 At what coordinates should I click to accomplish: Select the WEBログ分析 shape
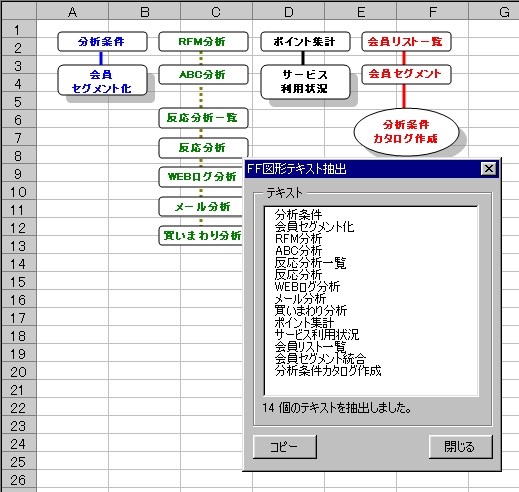tap(201, 177)
